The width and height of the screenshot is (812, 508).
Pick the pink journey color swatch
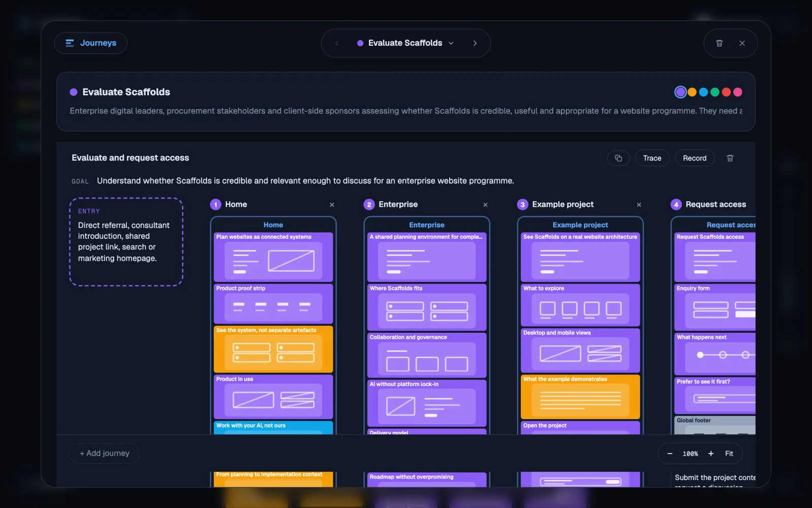[738, 92]
